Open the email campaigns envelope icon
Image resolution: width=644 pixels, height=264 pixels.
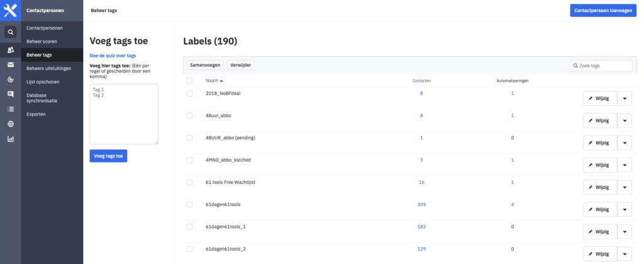tap(10, 64)
